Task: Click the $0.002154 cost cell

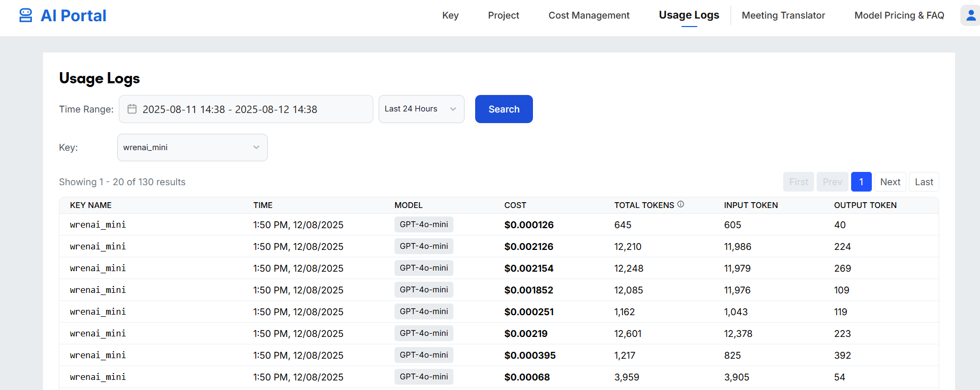Action: (529, 268)
